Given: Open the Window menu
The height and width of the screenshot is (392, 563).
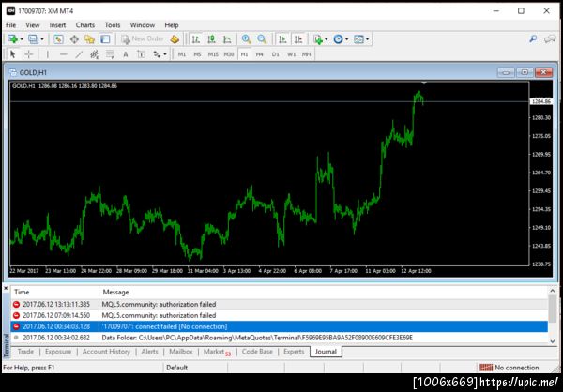Looking at the screenshot, I should (x=143, y=25).
